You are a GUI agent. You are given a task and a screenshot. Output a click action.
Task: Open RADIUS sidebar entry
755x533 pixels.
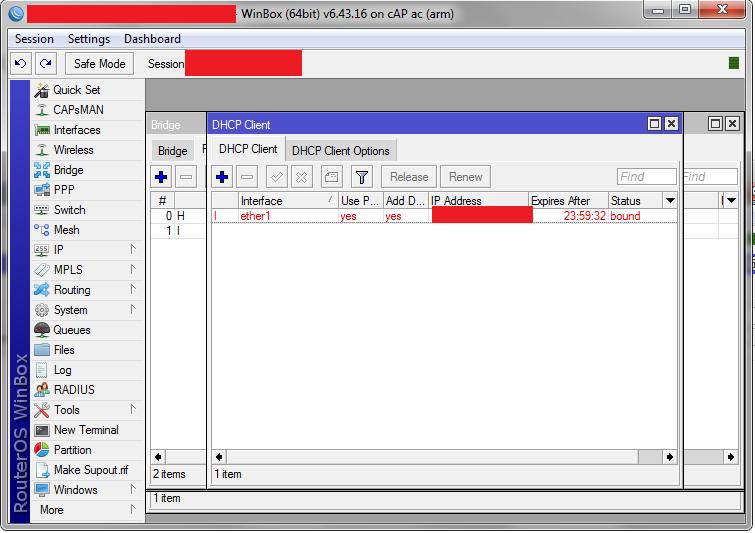(88, 390)
